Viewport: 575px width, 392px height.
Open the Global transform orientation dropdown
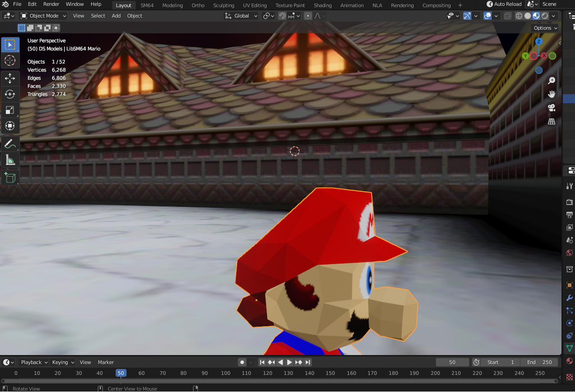click(241, 16)
